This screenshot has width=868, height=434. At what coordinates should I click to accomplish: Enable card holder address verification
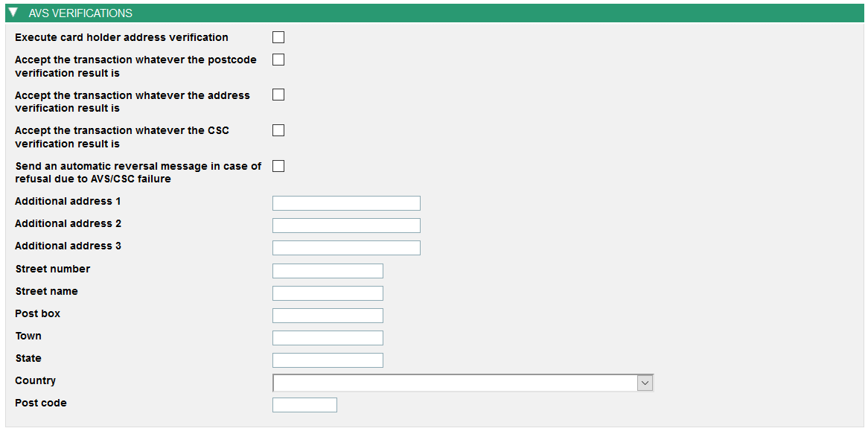coord(278,36)
